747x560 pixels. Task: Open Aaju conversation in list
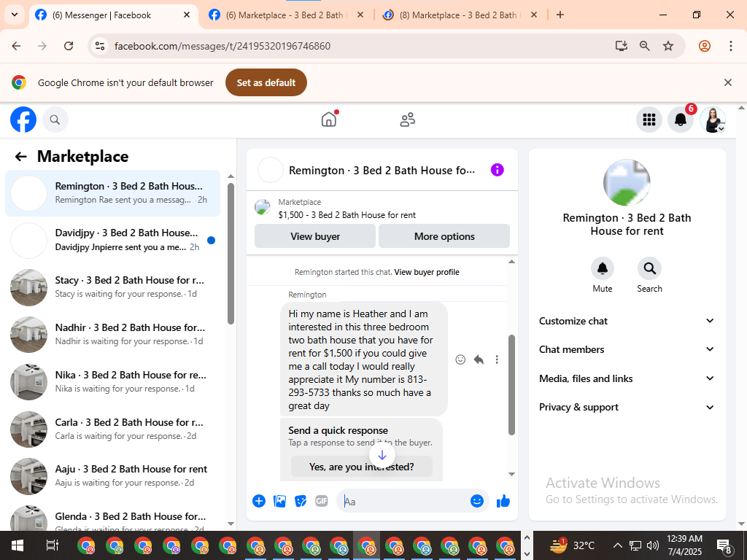click(x=113, y=476)
